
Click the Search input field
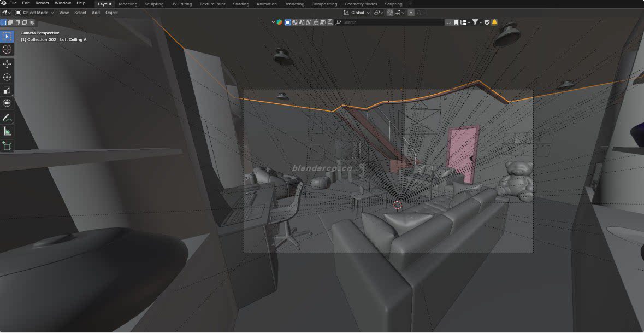pyautogui.click(x=390, y=22)
